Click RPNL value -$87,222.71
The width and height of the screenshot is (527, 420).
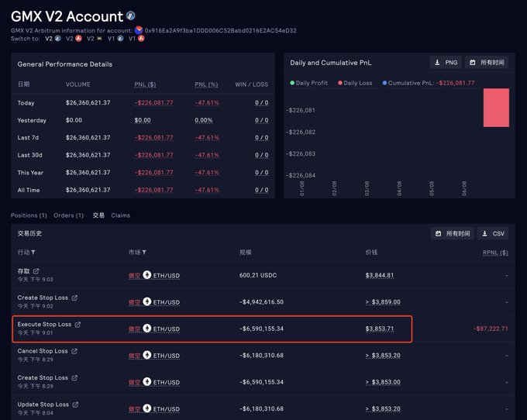click(491, 329)
